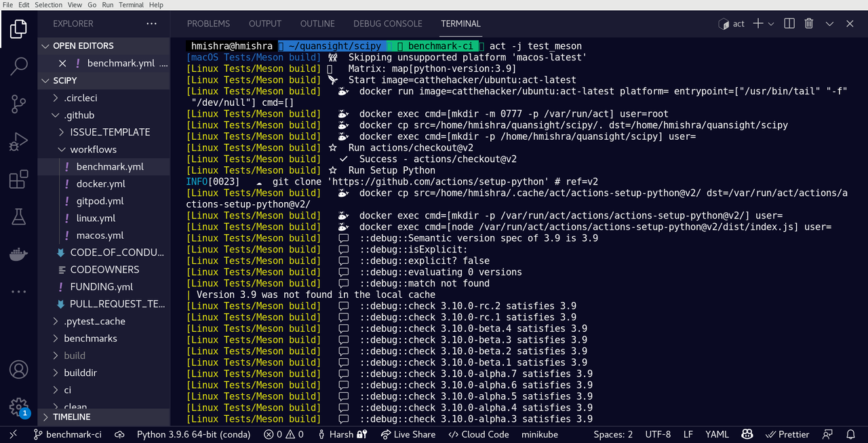This screenshot has width=868, height=443.
Task: Open the Terminal menu in menu bar
Action: coord(131,5)
